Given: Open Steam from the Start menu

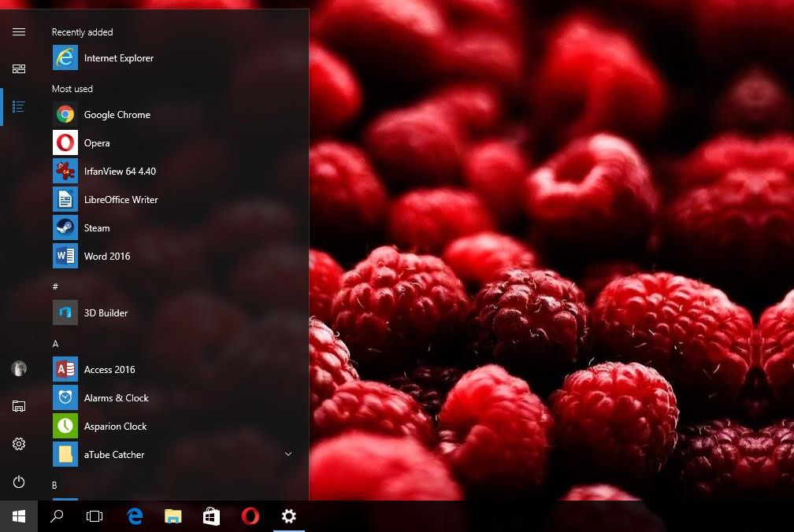Looking at the screenshot, I should pyautogui.click(x=97, y=227).
